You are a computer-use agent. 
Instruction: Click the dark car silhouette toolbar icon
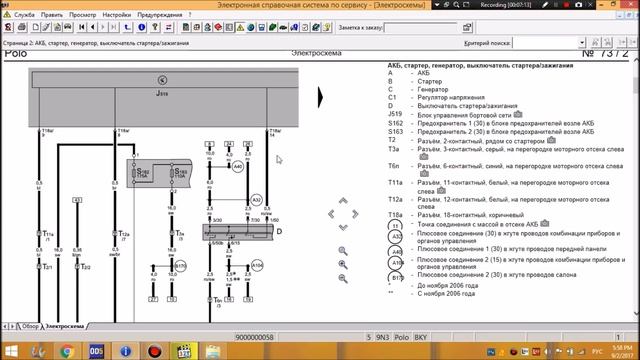click(x=283, y=27)
